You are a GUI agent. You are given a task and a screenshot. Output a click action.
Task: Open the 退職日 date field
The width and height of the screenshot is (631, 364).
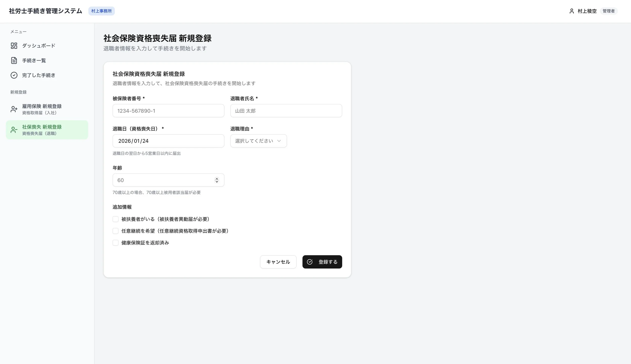point(168,141)
